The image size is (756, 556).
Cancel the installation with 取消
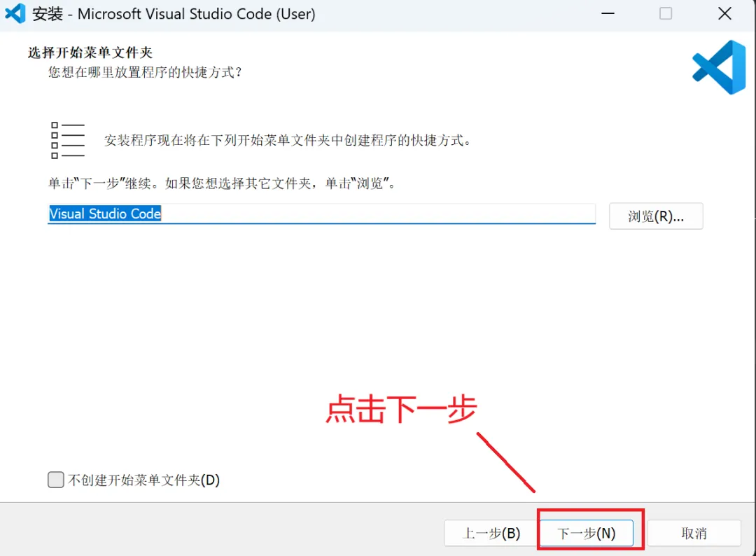tap(694, 533)
